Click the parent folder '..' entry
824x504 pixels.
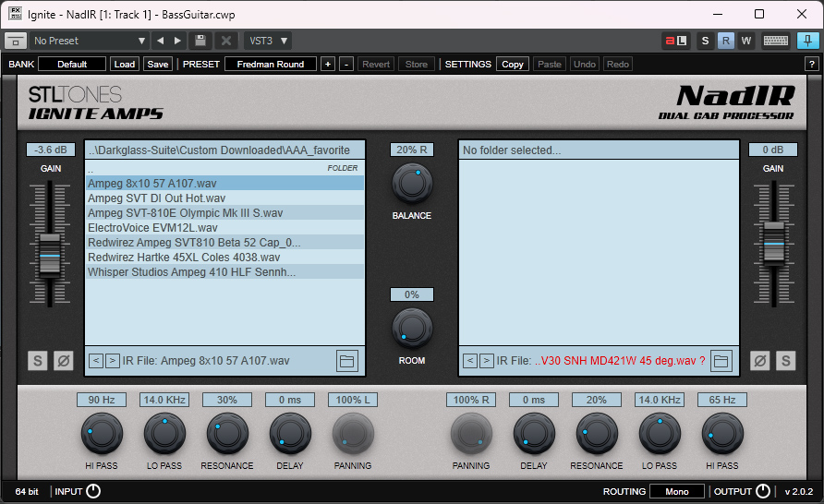pos(224,169)
